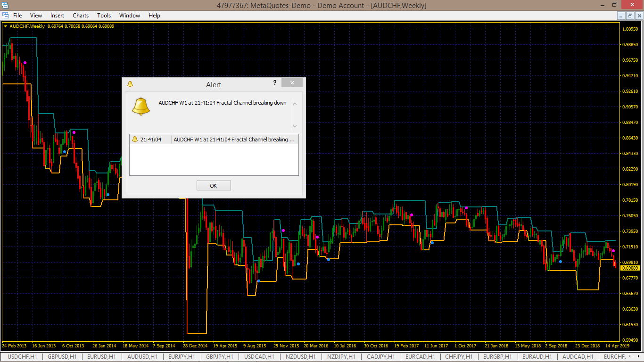Click the chart shift triangle by AUDCHF,Weekly
The width and height of the screenshot is (644, 362).
click(x=5, y=26)
